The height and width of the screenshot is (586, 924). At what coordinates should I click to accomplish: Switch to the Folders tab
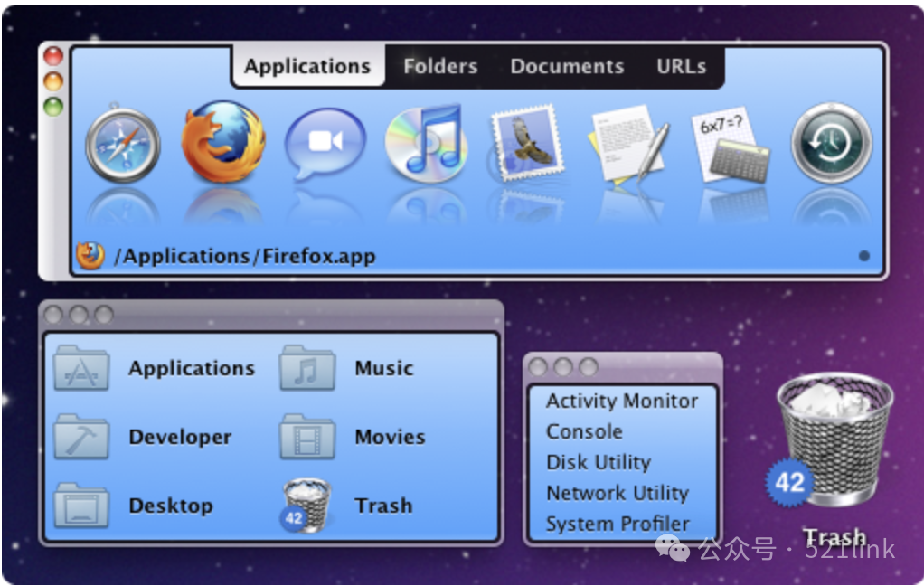point(440,67)
